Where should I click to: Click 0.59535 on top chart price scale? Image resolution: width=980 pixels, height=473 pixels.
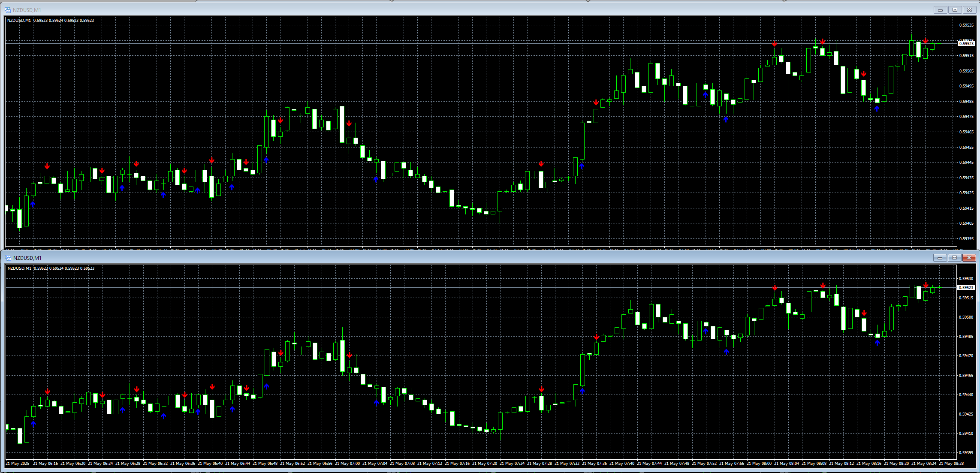(966, 25)
